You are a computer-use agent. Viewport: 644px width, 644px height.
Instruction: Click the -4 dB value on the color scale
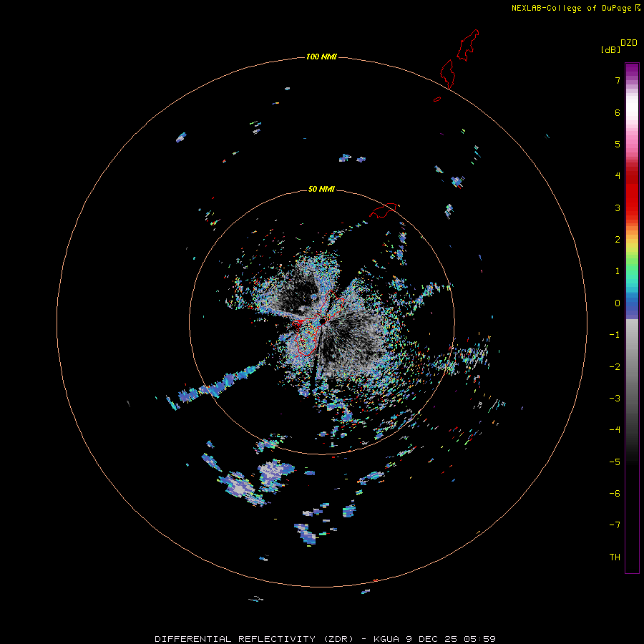(x=615, y=429)
